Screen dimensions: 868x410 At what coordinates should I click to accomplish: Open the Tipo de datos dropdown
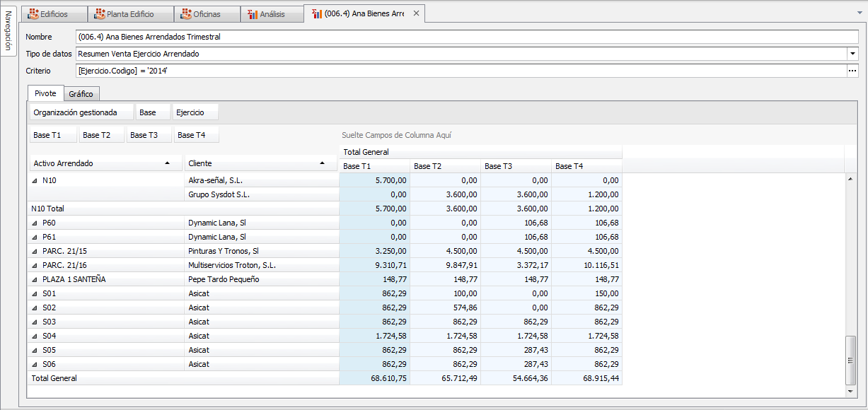852,54
